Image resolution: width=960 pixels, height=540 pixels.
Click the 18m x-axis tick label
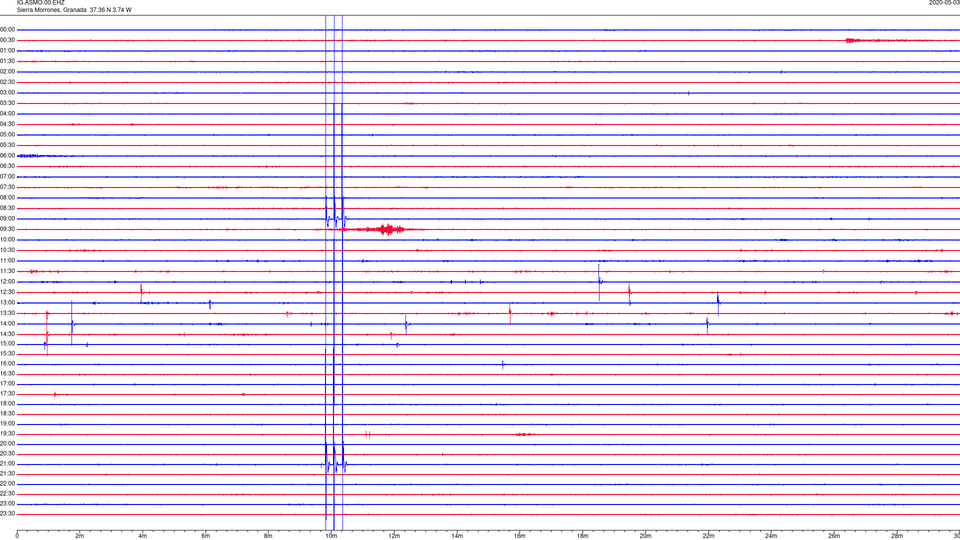[583, 536]
